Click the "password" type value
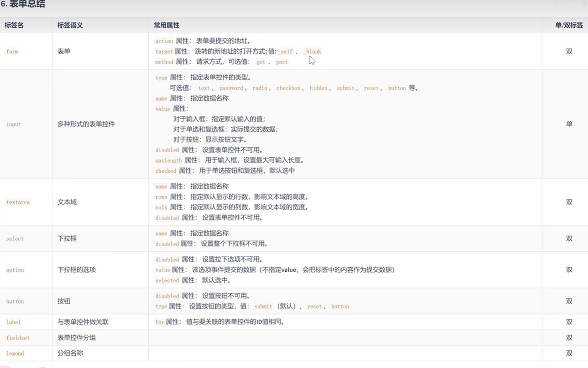 pos(231,88)
